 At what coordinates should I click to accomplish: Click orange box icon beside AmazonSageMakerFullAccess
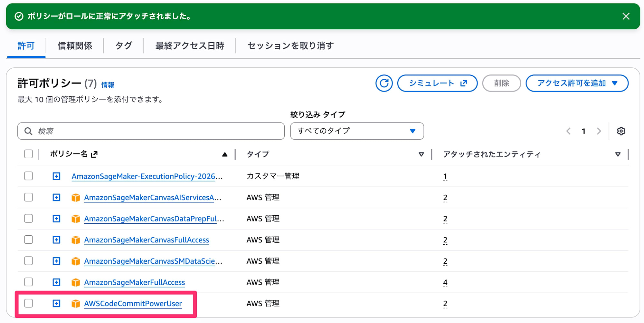76,282
